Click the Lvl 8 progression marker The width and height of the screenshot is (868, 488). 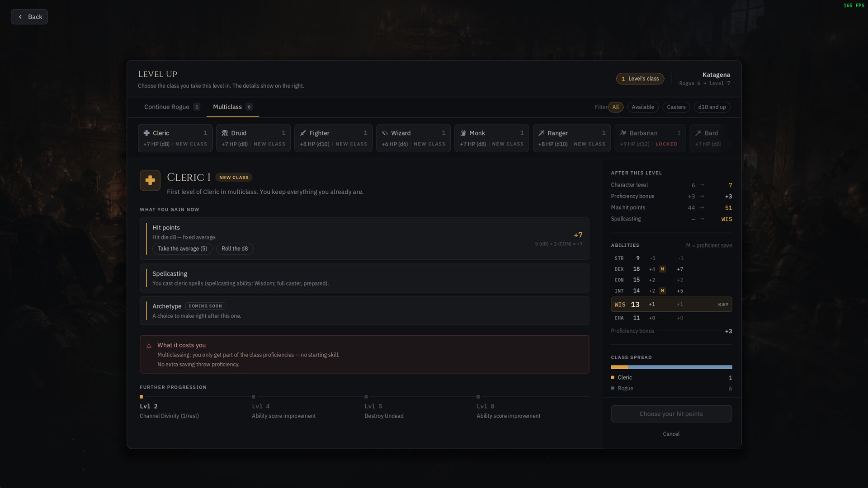tap(478, 397)
